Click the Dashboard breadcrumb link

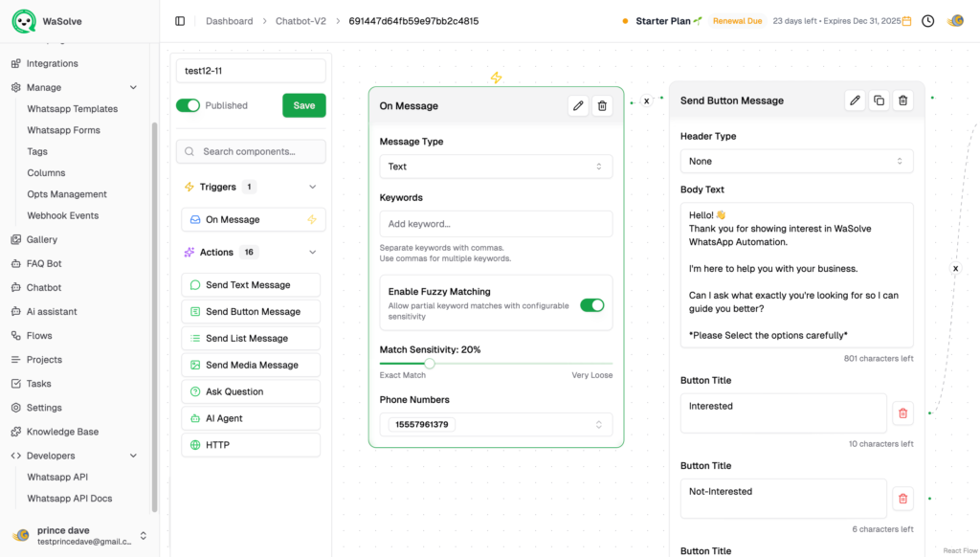(230, 21)
